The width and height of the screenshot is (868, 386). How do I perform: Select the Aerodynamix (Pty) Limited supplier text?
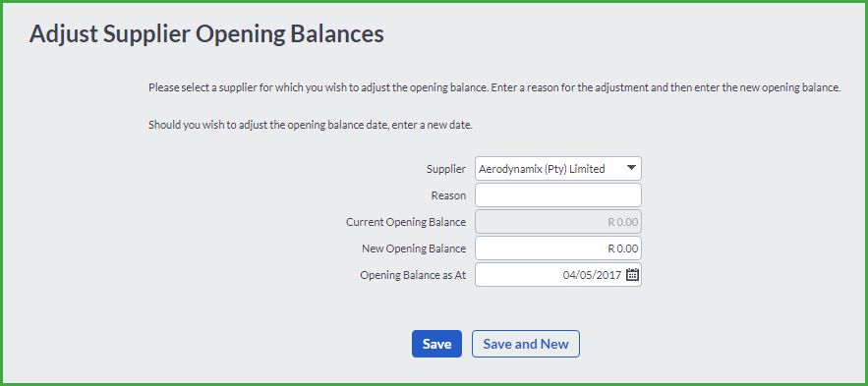(542, 169)
